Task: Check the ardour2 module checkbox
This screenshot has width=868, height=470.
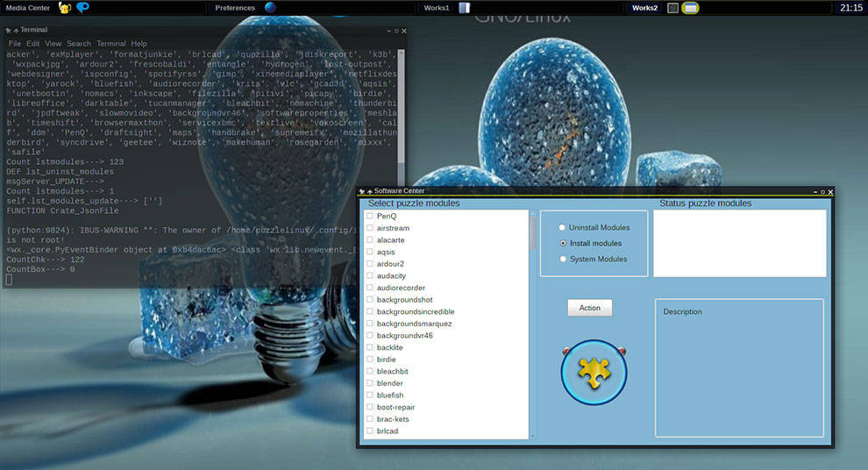Action: pos(370,264)
